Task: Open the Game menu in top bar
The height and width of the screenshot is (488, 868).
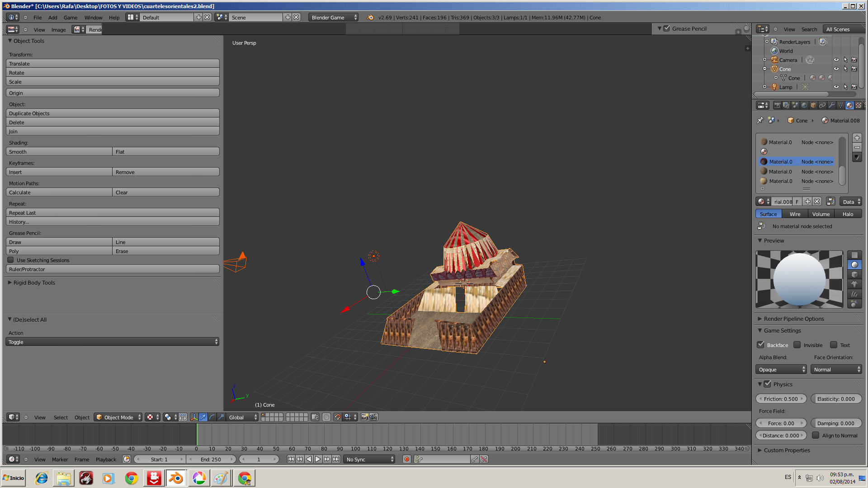Action: click(x=70, y=18)
